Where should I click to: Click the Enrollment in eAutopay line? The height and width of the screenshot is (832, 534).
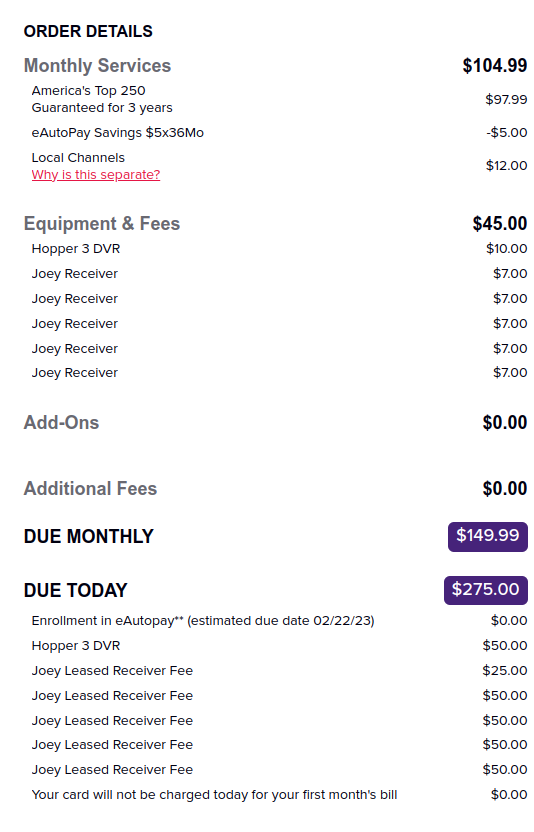[279, 621]
